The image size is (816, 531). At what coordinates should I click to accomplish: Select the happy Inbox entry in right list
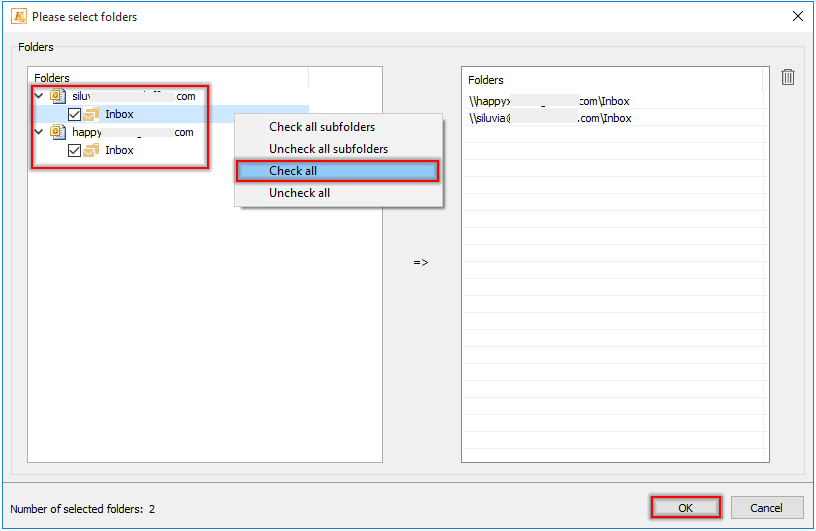549,101
